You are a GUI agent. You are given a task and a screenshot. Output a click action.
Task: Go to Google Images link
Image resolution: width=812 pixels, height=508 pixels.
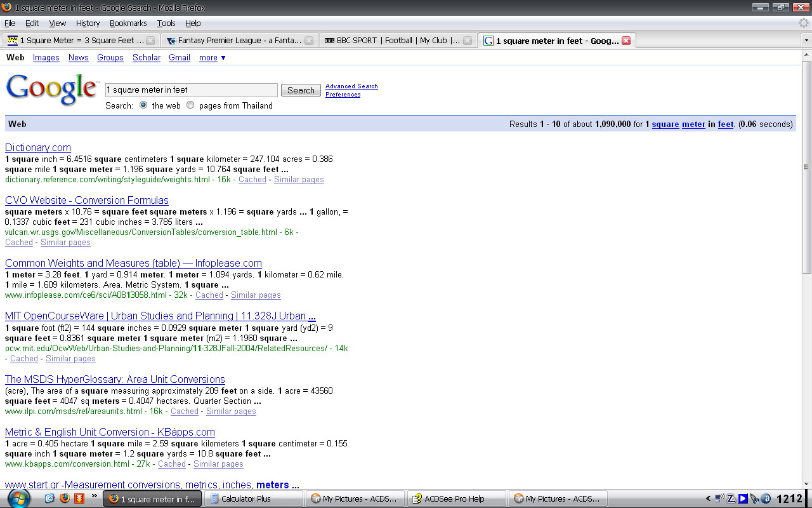[x=46, y=58]
